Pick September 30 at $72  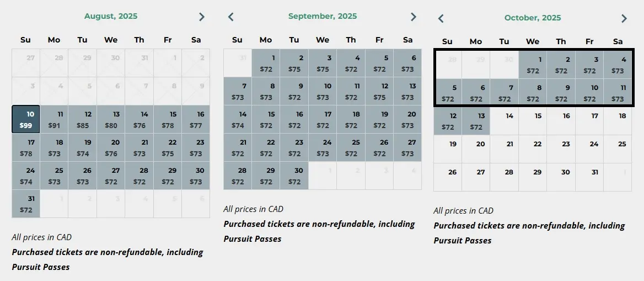(x=294, y=176)
